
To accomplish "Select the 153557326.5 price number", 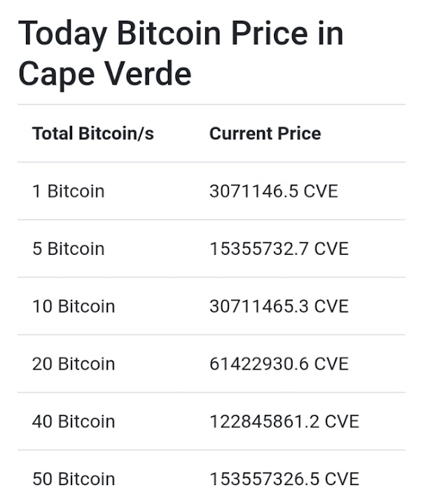I will click(263, 479).
